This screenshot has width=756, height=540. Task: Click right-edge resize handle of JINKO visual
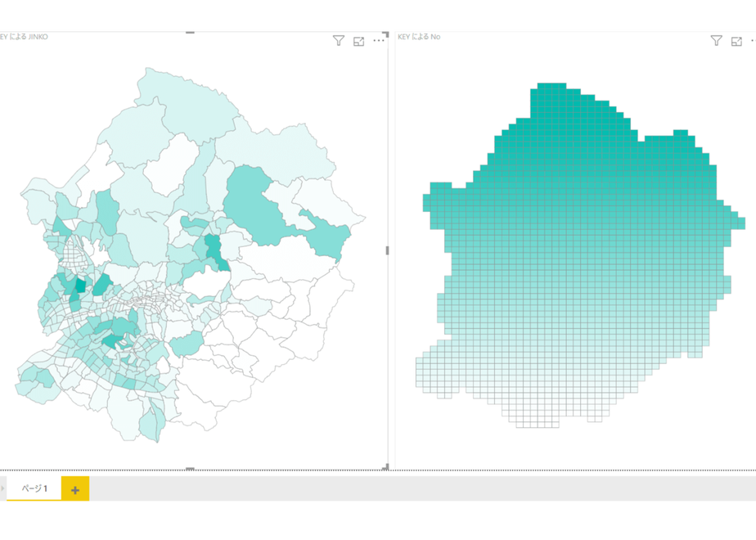point(387,250)
